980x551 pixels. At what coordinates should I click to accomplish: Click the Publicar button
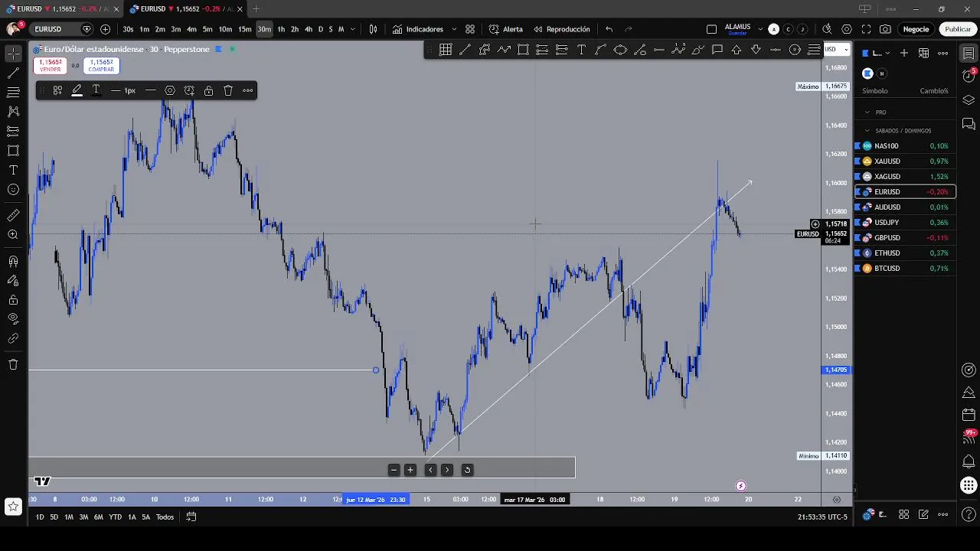958,29
